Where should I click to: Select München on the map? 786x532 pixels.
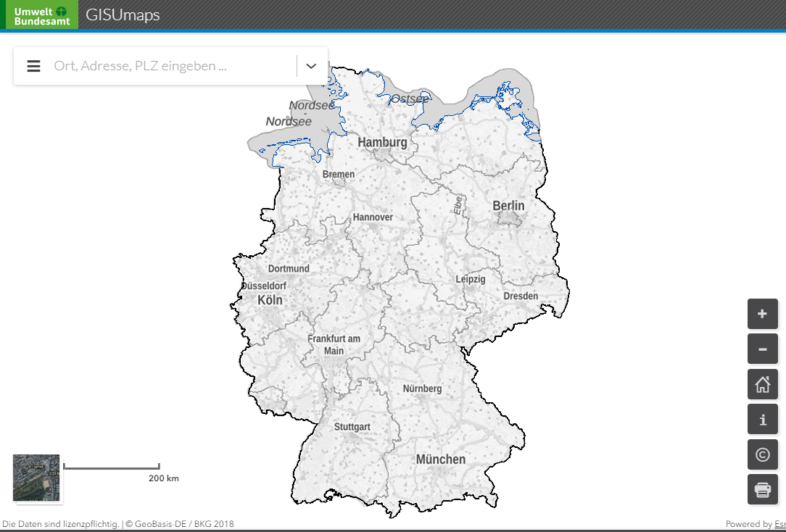point(440,460)
